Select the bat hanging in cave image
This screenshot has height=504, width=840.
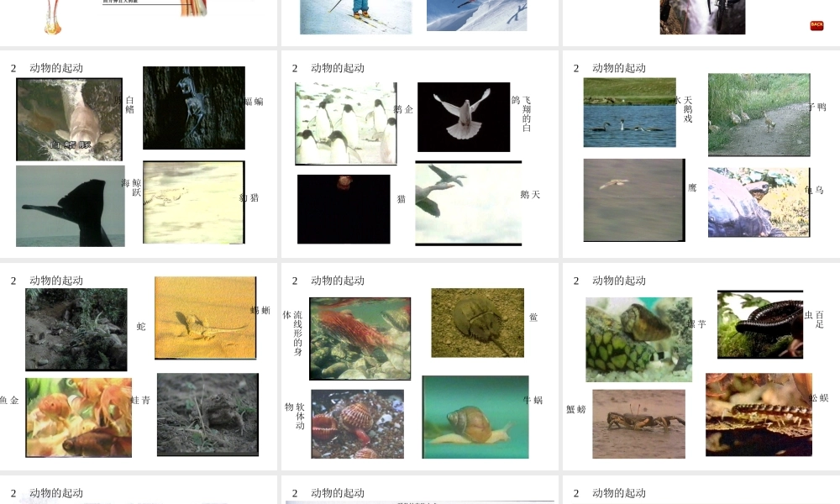[194, 108]
